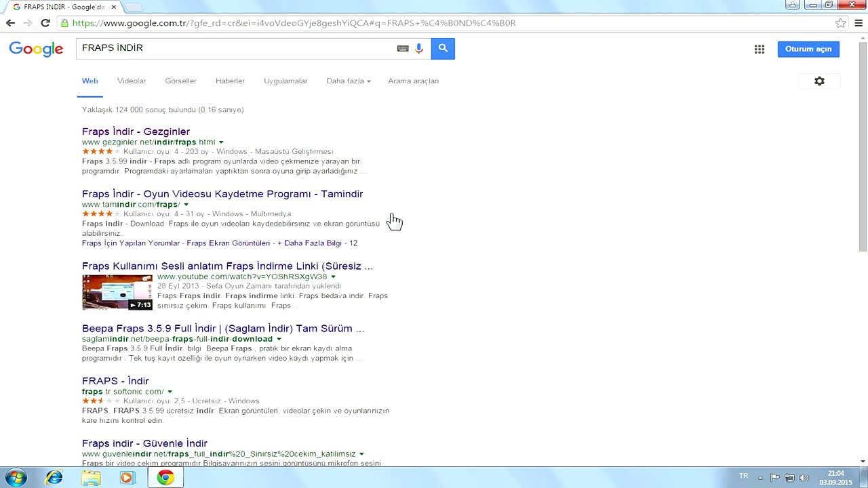This screenshot has width=868, height=488.
Task: Open Fraps İndir - Gezginler result
Action: (x=136, y=131)
